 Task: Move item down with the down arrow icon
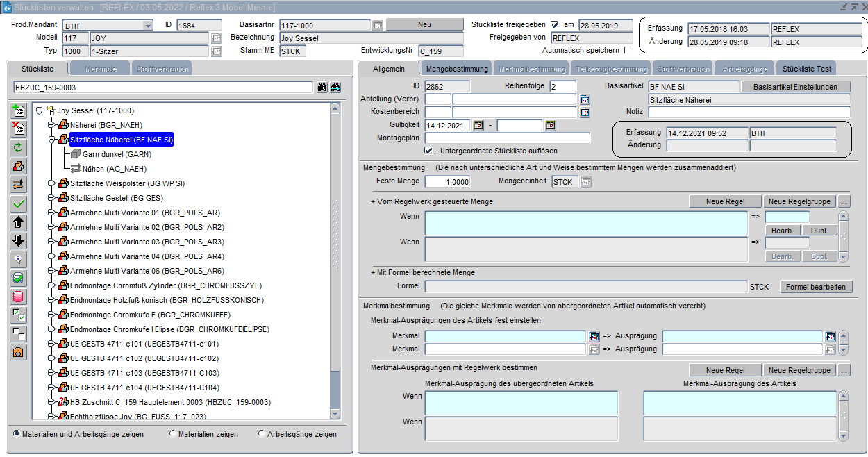[19, 241]
